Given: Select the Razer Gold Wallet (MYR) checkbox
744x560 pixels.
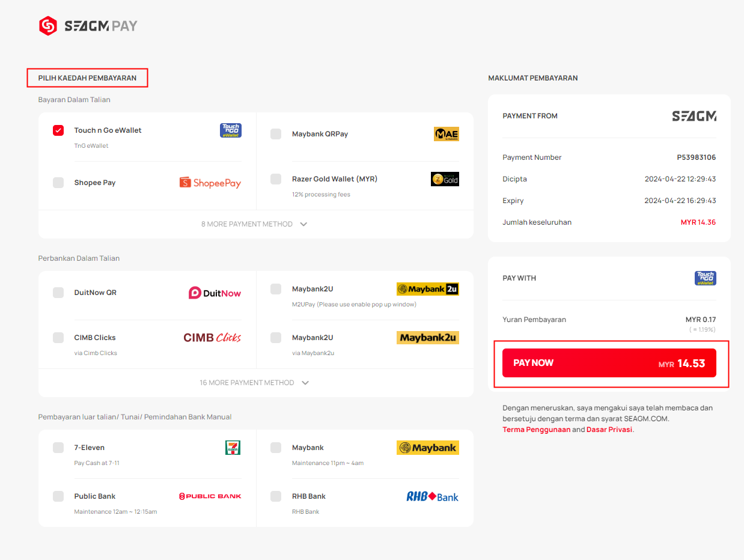Looking at the screenshot, I should tap(276, 179).
